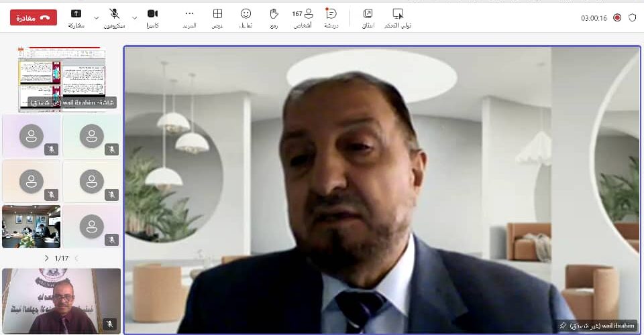Click the pin icon beside wail ibrahim's name
Screen dimensions: 644x335
(562, 326)
